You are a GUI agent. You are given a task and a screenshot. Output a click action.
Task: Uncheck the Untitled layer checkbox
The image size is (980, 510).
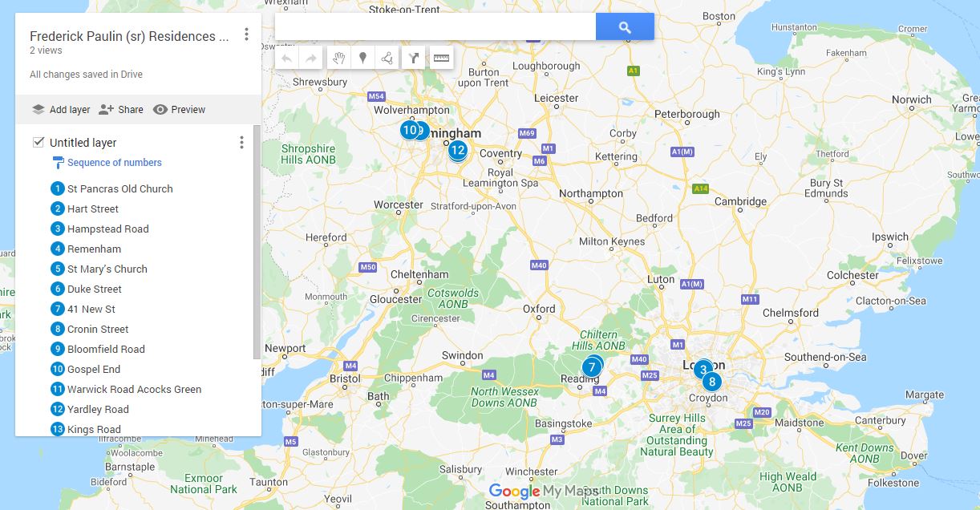point(38,142)
